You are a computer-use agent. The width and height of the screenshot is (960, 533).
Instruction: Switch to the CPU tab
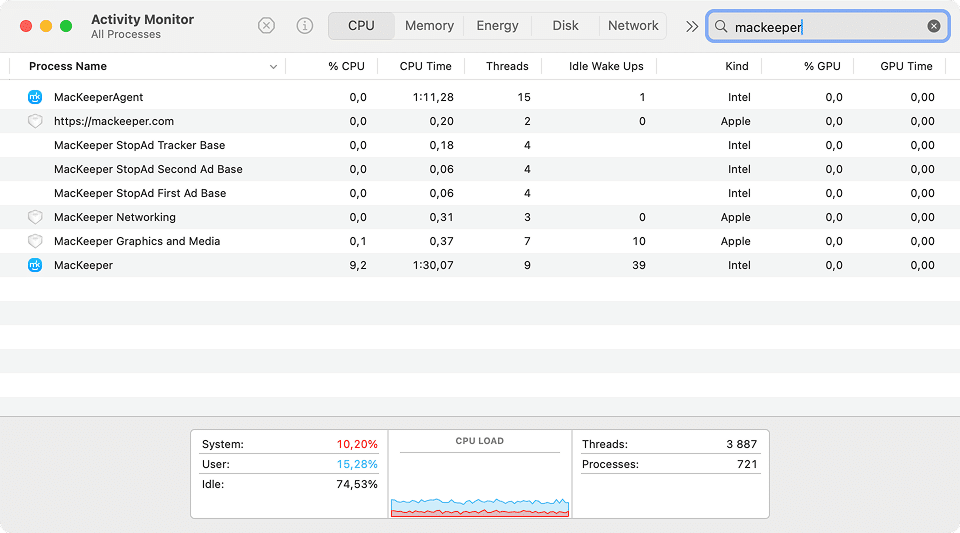click(361, 26)
